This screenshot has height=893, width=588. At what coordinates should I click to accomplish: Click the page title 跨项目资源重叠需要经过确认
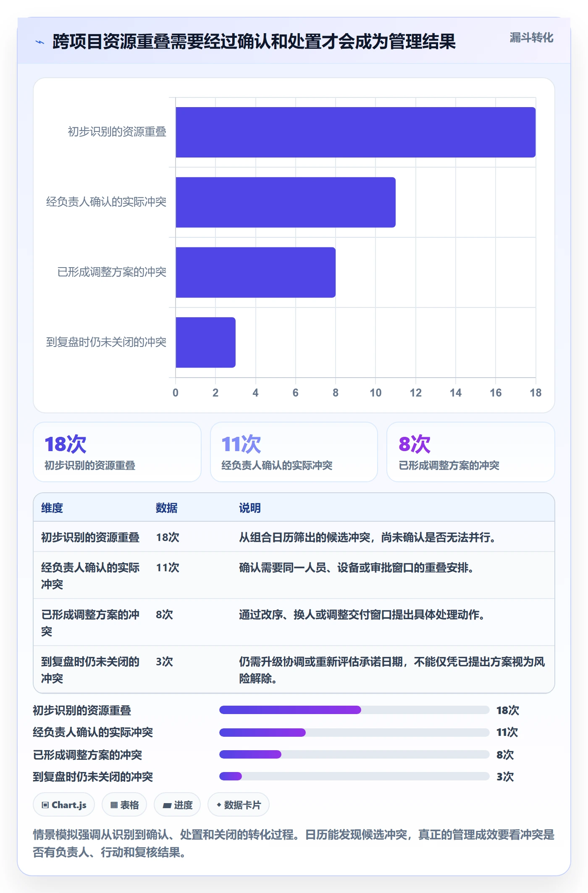click(x=254, y=42)
